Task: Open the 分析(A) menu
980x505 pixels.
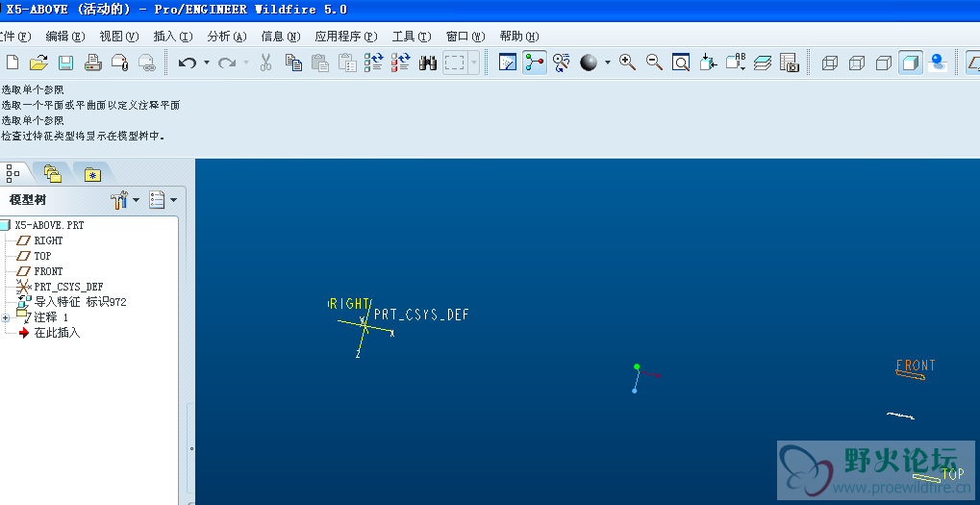Action: (227, 37)
